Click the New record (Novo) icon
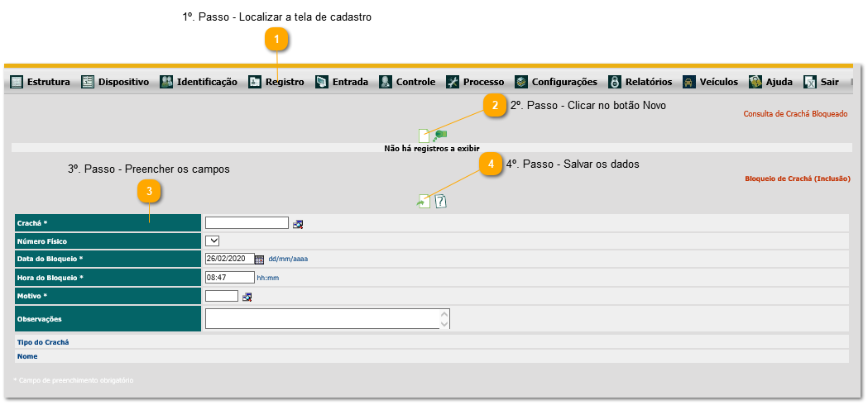Viewport: 868px width, 405px height. (x=424, y=136)
